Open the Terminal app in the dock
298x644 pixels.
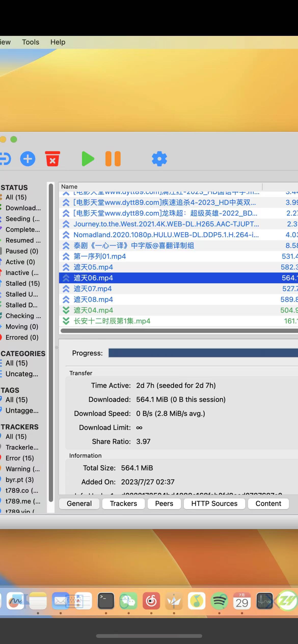[x=106, y=601]
